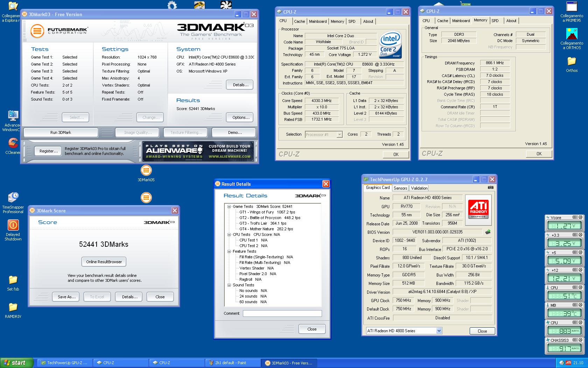The width and height of the screenshot is (588, 368).
Task: Switch to the Mainboard tab in left CPU-Z
Action: click(x=318, y=21)
